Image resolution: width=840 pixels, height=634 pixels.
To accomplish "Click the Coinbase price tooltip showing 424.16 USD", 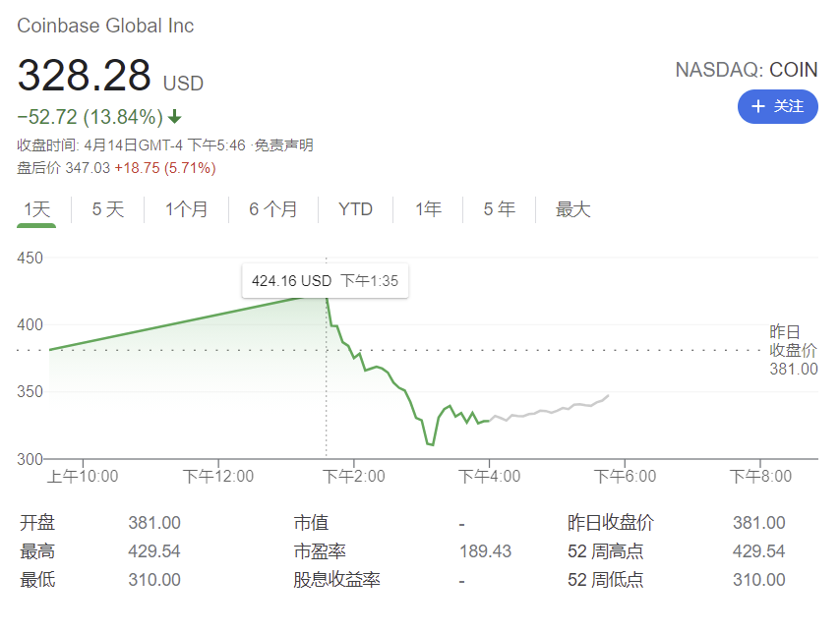I will click(325, 281).
